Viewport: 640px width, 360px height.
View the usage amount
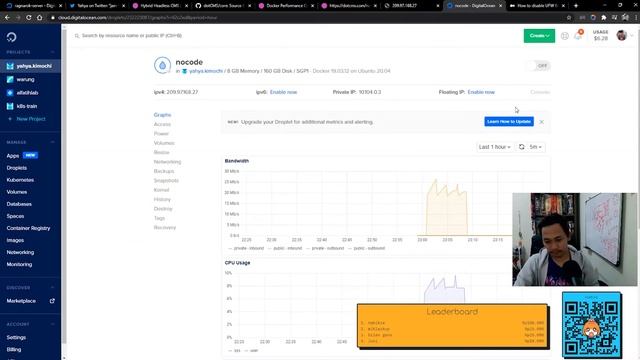click(600, 38)
